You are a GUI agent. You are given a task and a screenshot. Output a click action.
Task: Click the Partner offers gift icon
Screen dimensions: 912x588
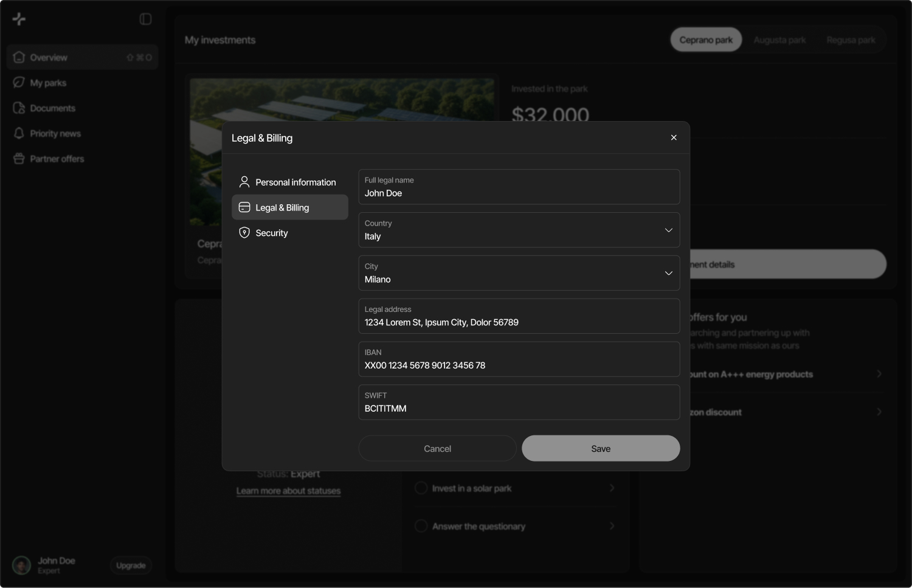[x=19, y=159]
